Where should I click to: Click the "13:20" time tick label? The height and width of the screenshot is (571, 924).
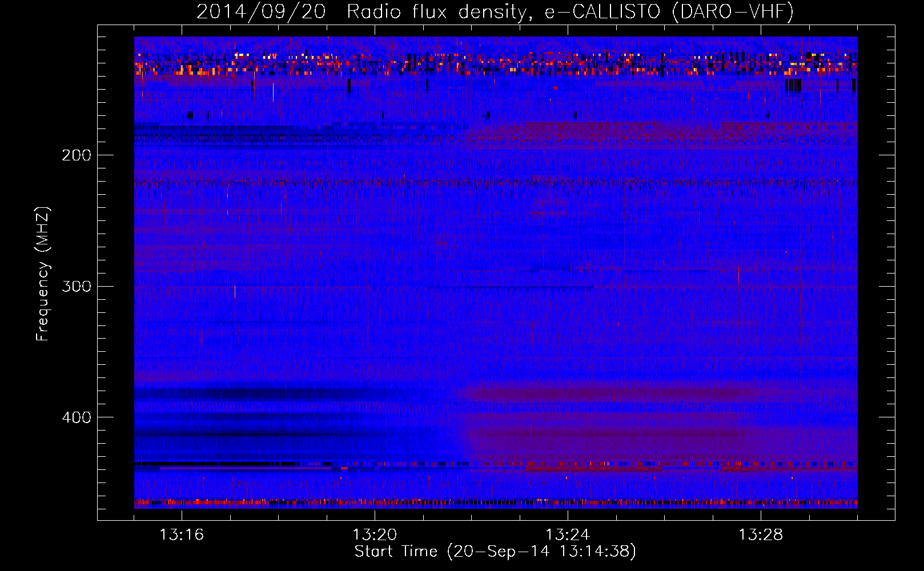coord(375,535)
